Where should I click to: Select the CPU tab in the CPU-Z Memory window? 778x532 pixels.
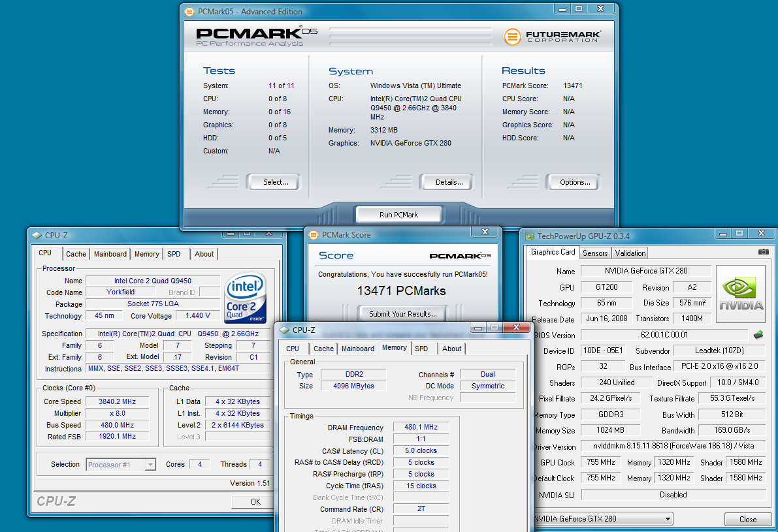(x=293, y=349)
